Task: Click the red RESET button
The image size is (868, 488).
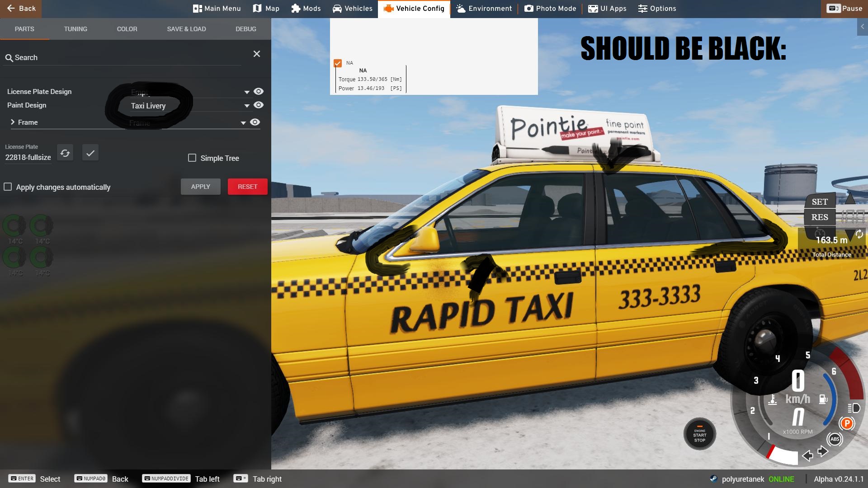Action: click(x=247, y=187)
